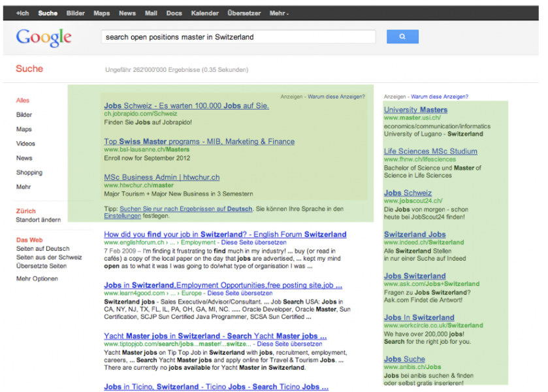Expand Mehr Optionen in sidebar

tap(37, 279)
